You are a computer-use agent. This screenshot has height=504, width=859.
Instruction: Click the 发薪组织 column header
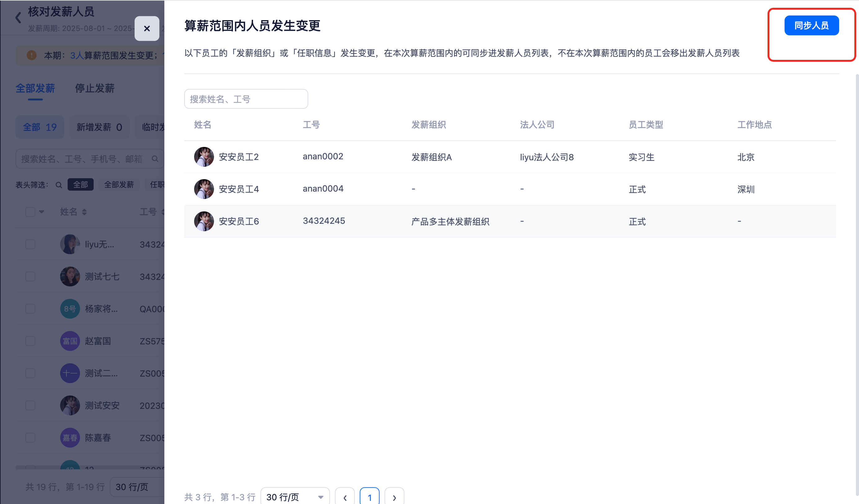pos(429,125)
